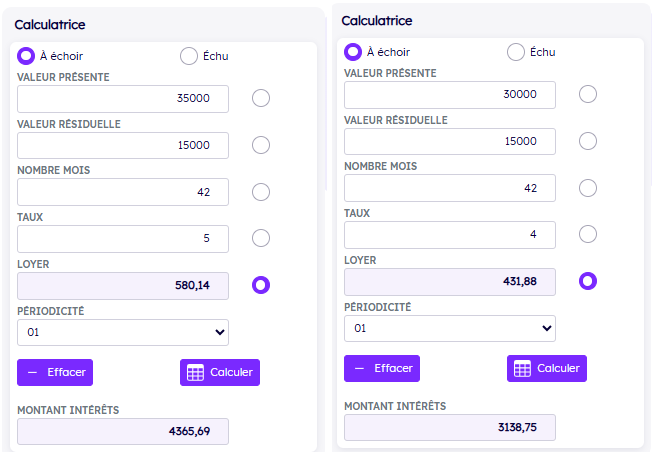Open the left Périodicité dropdown
Viewport: 652px width, 452px height.
coord(123,332)
